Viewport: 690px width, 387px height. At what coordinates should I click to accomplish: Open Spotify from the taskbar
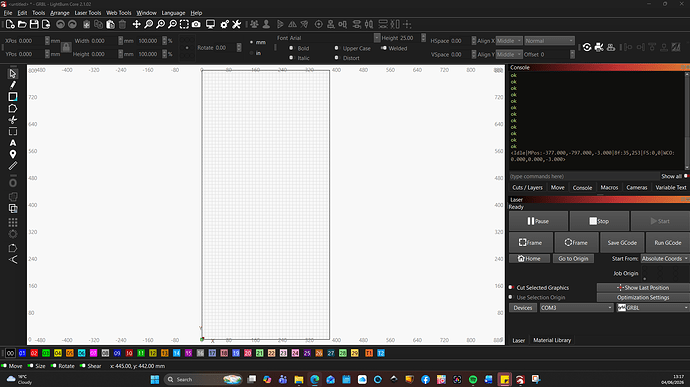point(473,380)
